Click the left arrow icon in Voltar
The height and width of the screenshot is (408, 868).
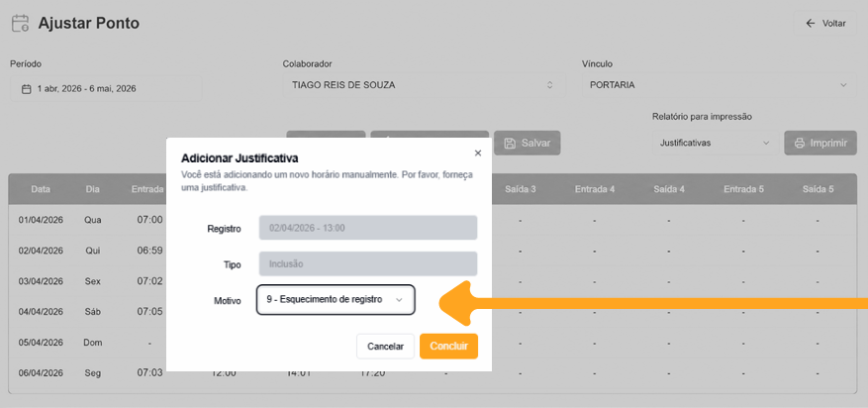point(811,23)
